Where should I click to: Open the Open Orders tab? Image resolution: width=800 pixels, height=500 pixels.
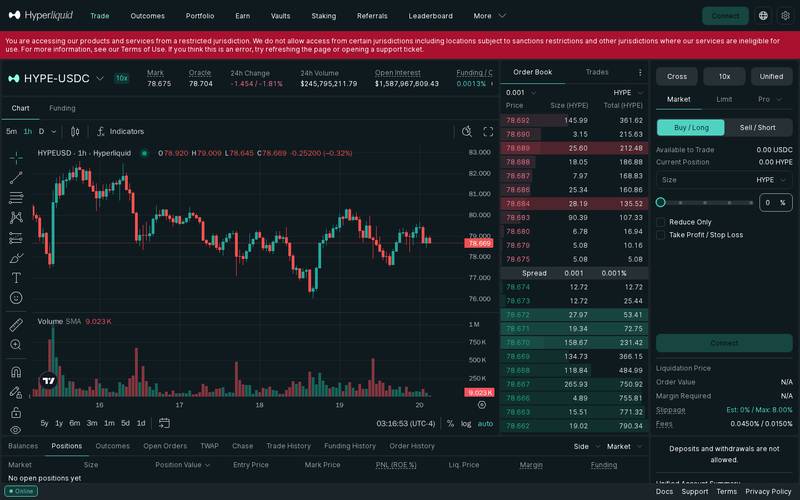coord(165,446)
